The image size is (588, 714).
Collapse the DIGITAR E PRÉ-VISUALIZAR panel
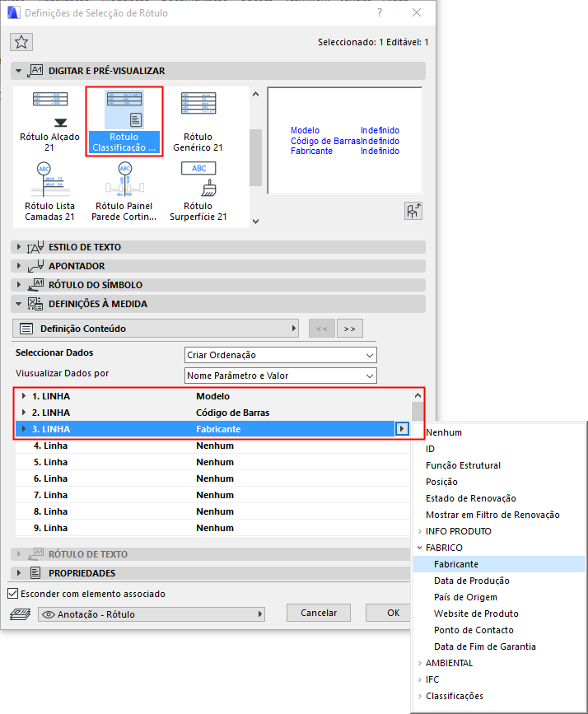pyautogui.click(x=19, y=71)
